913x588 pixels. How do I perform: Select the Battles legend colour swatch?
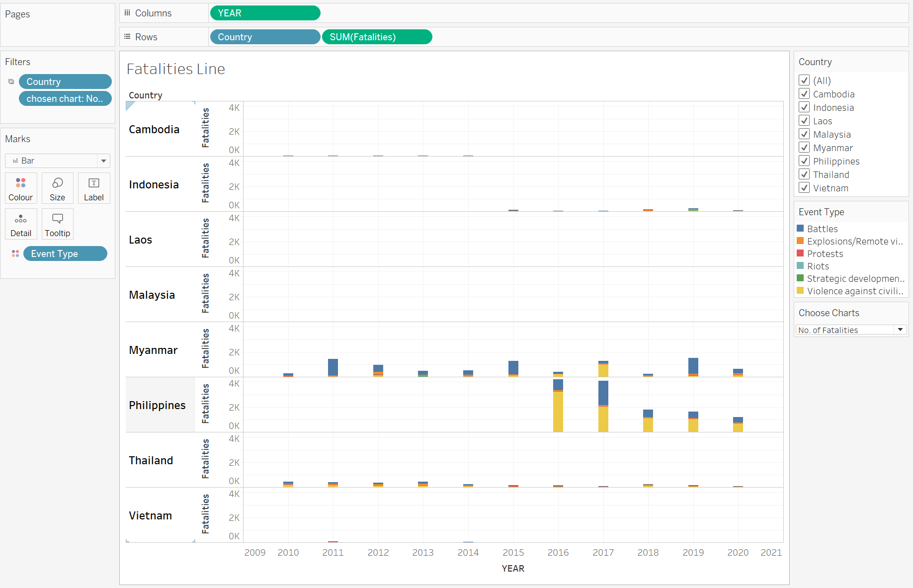pos(800,229)
